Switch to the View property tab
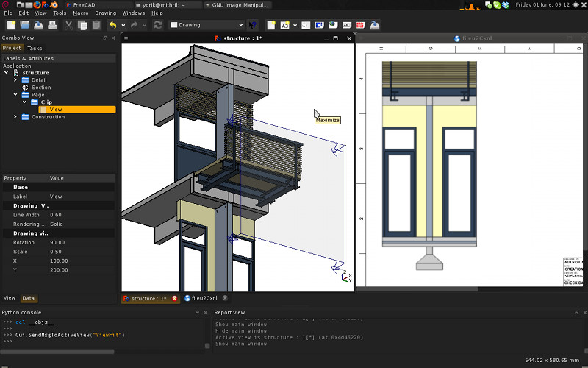This screenshot has height=368, width=588. 10,298
